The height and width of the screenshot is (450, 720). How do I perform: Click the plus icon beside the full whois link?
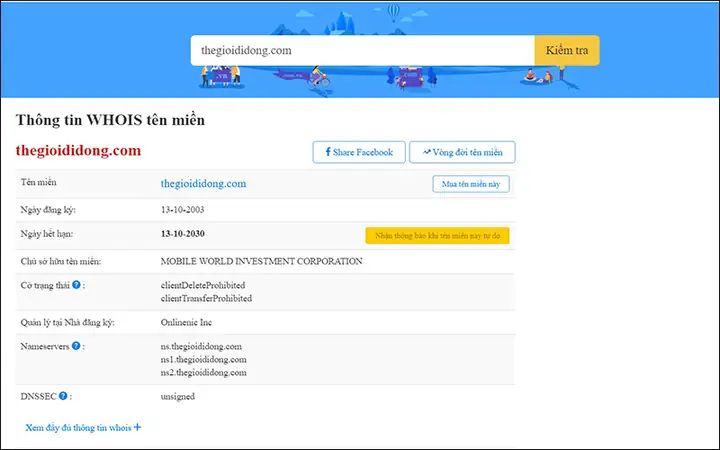(x=137, y=427)
